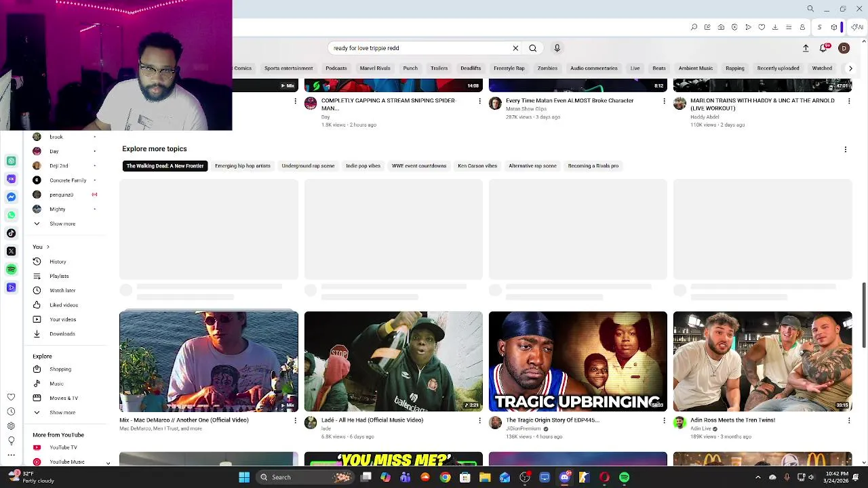Open Explore more topics options menu
This screenshot has width=868, height=488.
tap(845, 149)
